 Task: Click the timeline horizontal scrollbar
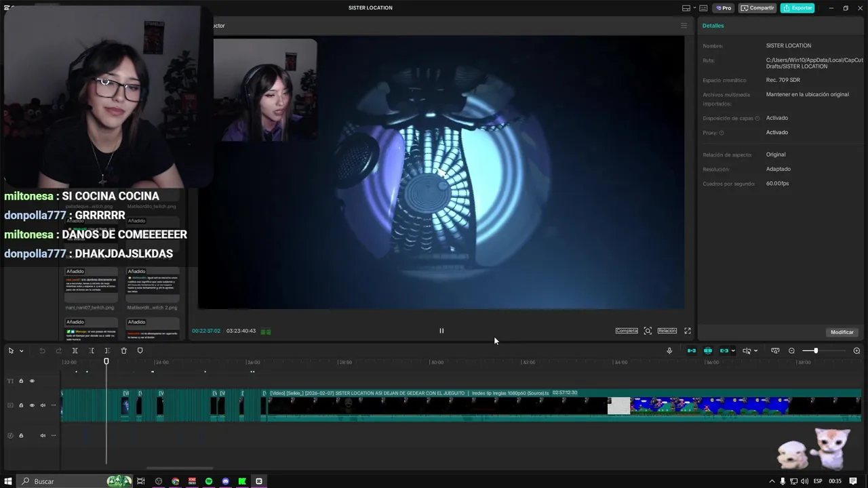(x=180, y=468)
